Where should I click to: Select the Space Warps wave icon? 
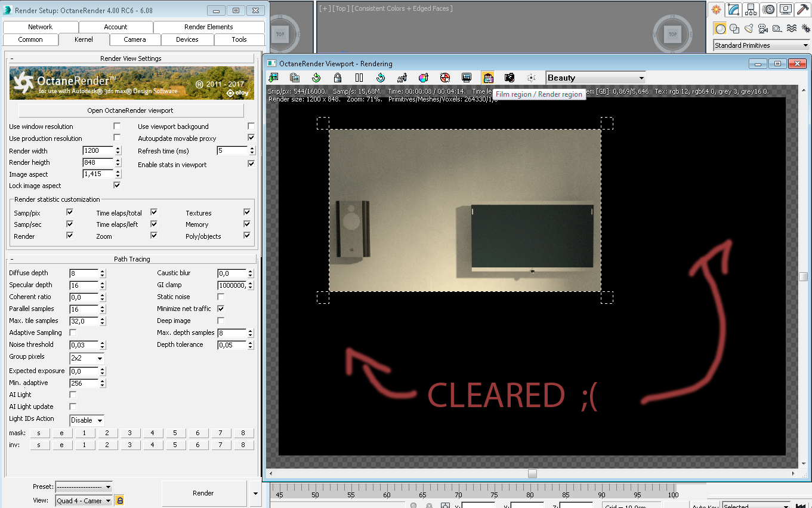click(x=792, y=29)
